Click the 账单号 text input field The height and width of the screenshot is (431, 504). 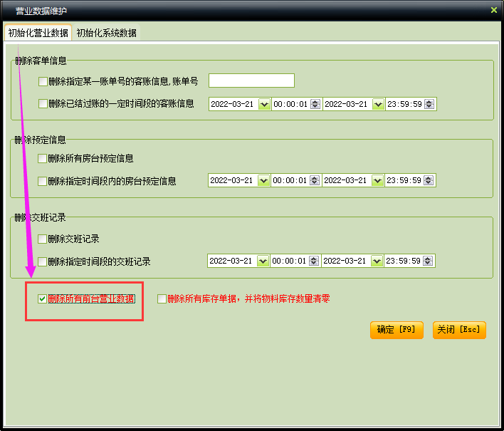tap(251, 81)
